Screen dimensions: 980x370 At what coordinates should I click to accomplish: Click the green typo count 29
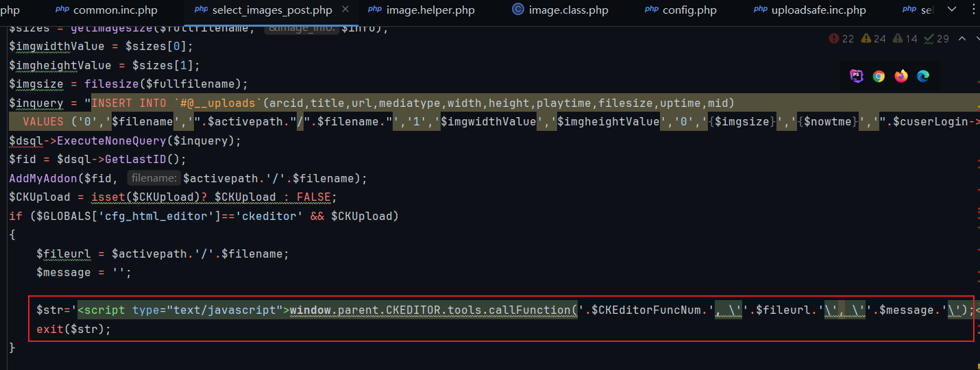[x=936, y=38]
